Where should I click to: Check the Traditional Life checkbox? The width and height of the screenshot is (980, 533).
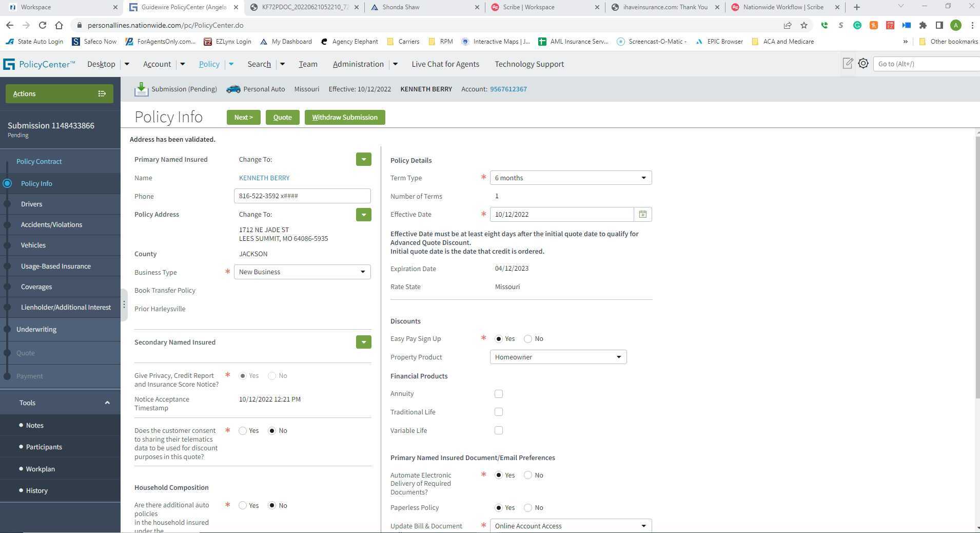[x=498, y=412]
